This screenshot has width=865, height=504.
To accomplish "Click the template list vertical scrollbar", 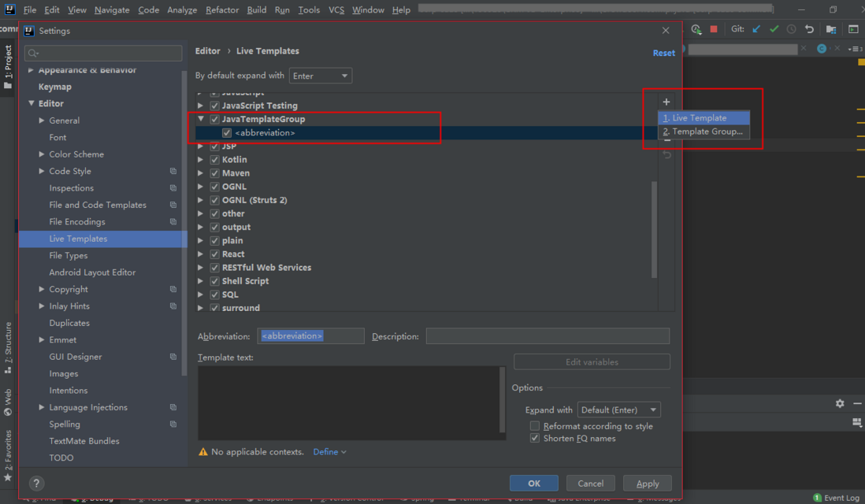I will (655, 229).
